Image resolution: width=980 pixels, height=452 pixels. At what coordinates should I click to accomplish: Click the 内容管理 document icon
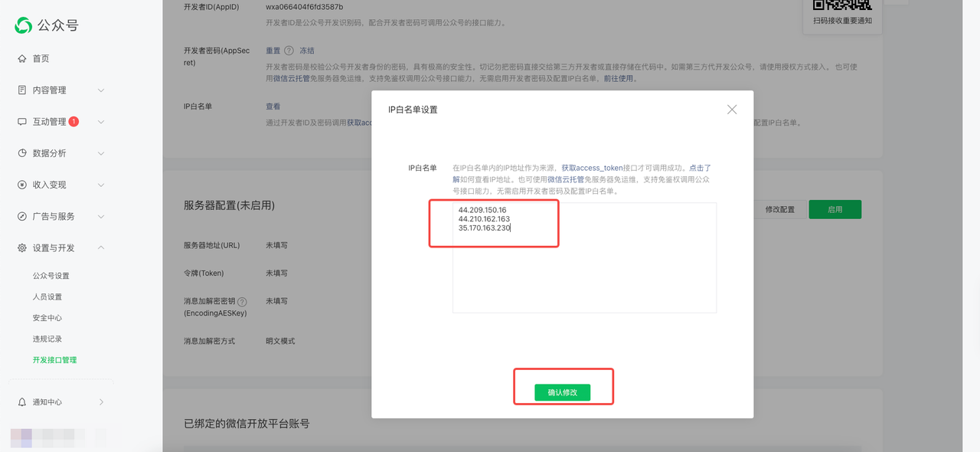point(22,90)
